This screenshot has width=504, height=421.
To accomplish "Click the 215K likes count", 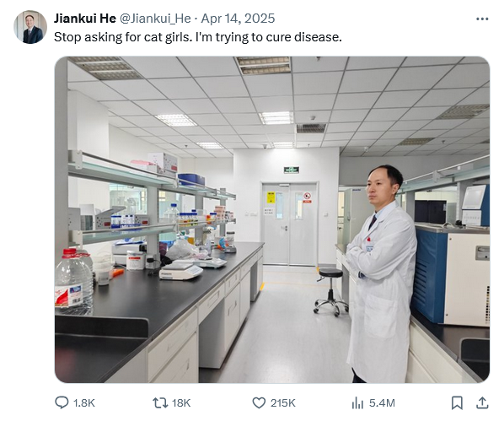I will [x=282, y=403].
